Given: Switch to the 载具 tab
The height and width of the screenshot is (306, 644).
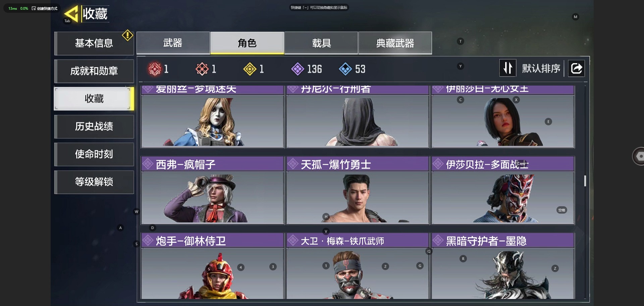Looking at the screenshot, I should pyautogui.click(x=321, y=43).
